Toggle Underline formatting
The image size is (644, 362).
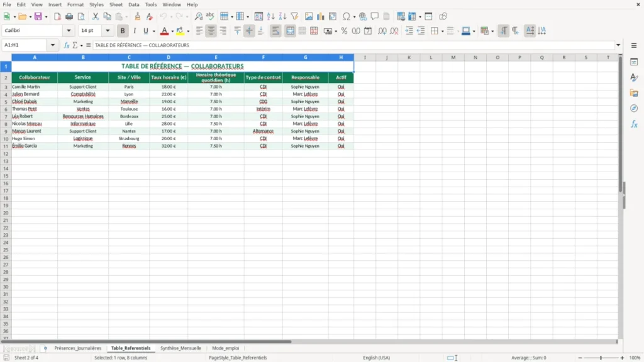tap(145, 31)
